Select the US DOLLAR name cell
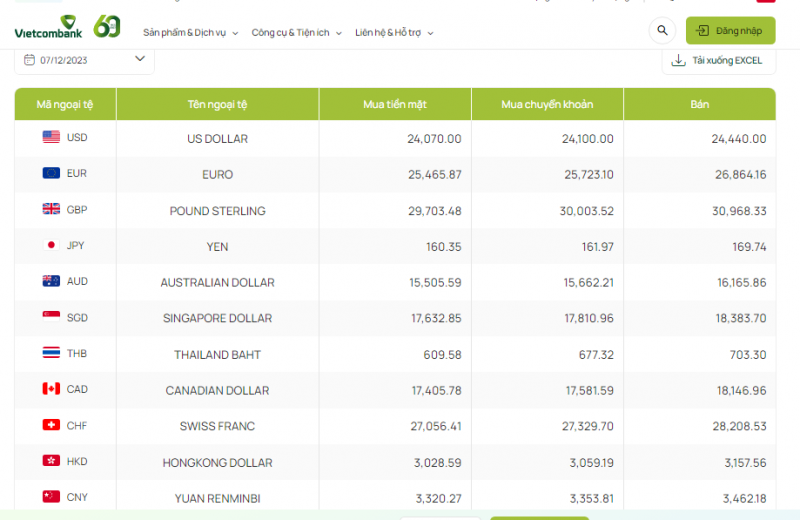 point(217,138)
